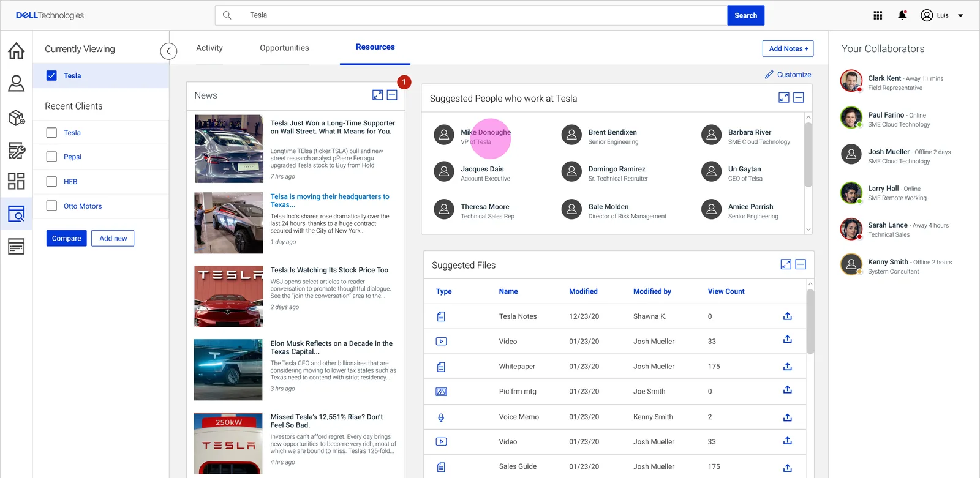Screen dimensions: 980x478
Task: Click the Customize pencil icon
Action: click(x=769, y=75)
